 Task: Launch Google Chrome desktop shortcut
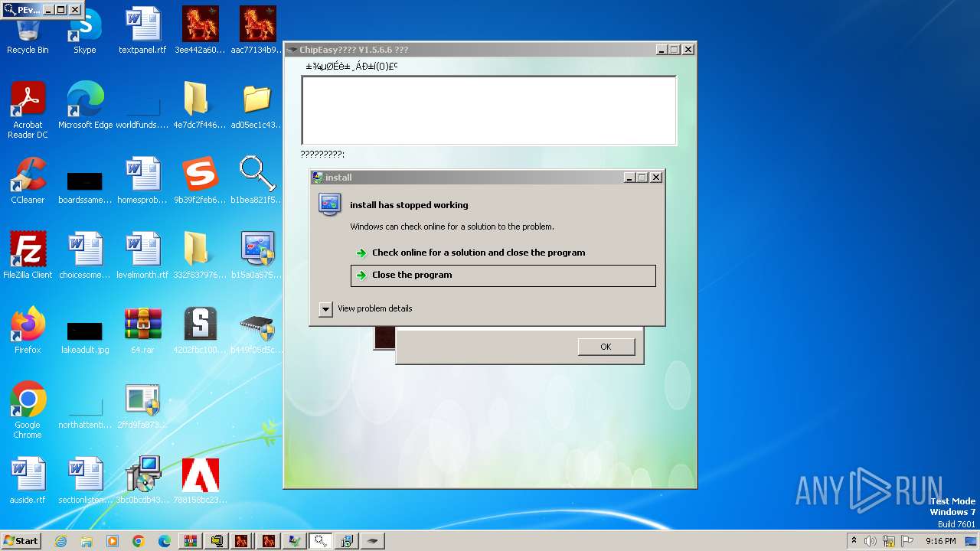point(28,410)
